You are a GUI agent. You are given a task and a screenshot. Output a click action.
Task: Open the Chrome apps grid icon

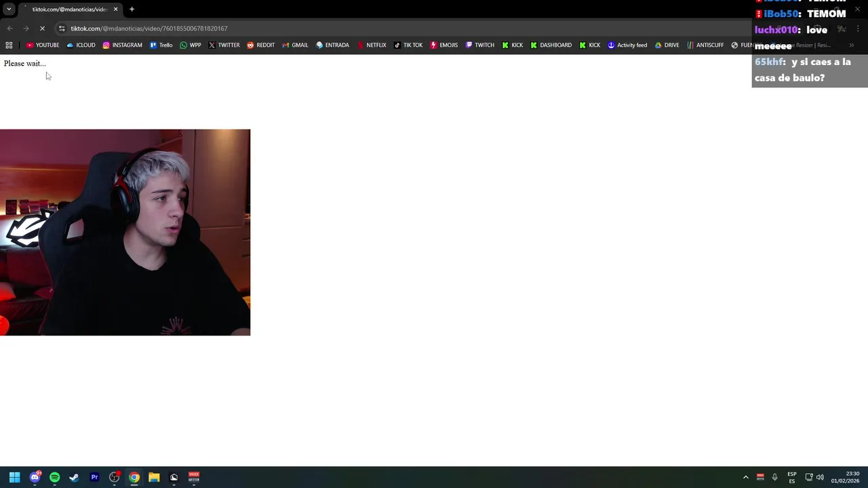(x=9, y=45)
